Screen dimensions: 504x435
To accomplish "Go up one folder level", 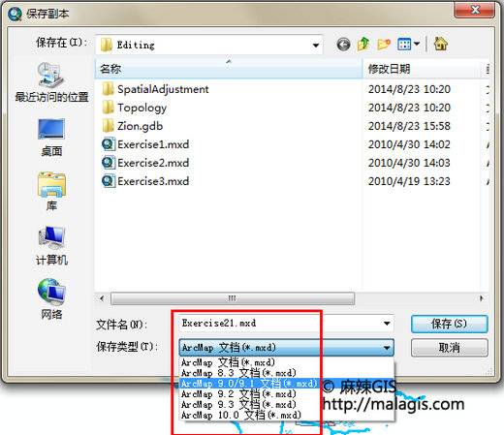I will [x=363, y=44].
